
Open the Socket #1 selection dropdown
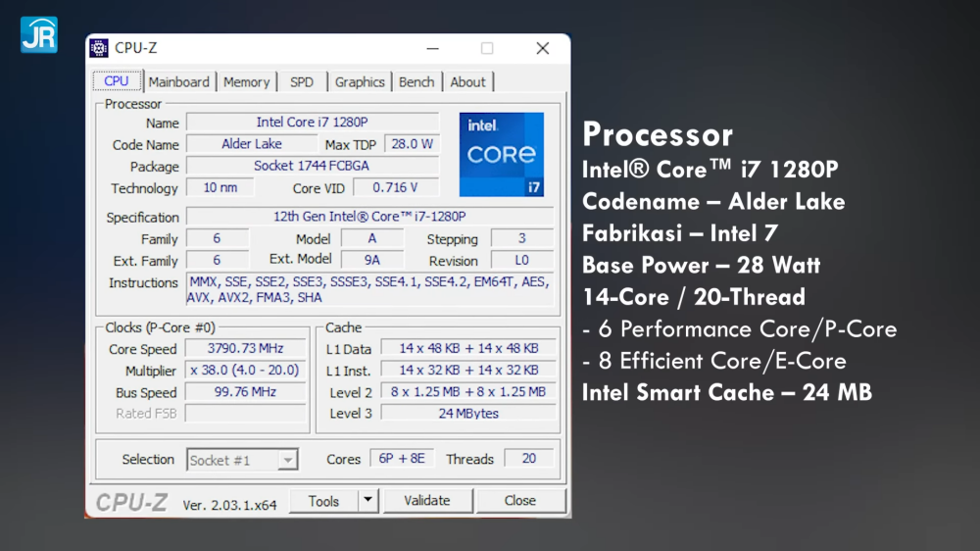[242, 460]
